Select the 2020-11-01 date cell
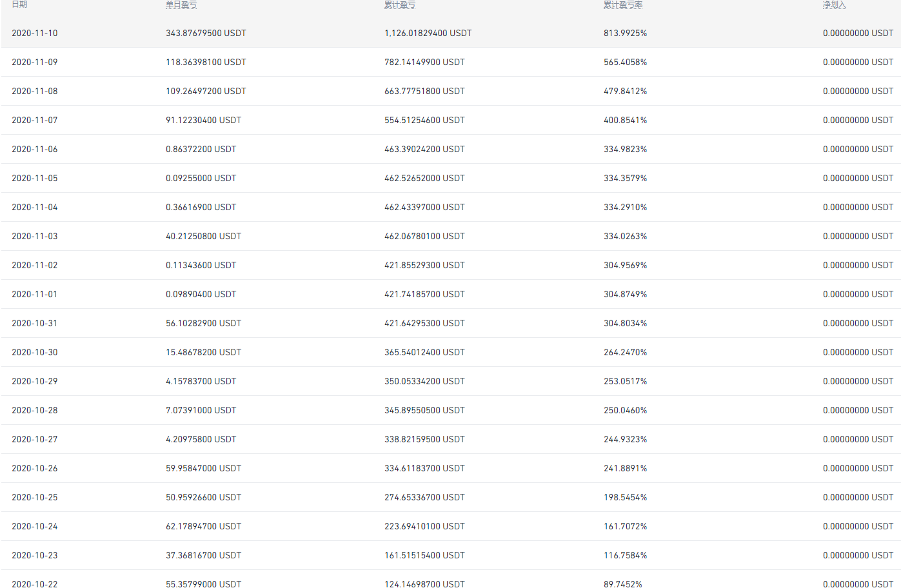The height and width of the screenshot is (588, 901). [35, 294]
